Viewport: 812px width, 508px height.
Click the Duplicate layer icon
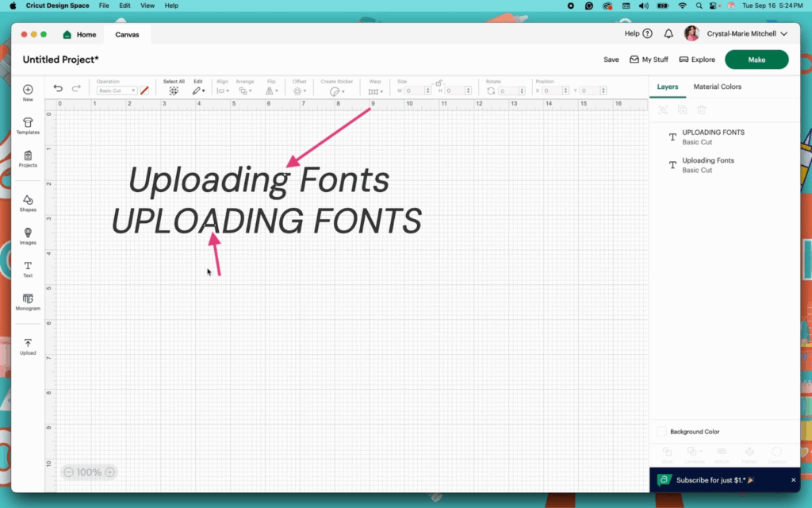(x=683, y=110)
